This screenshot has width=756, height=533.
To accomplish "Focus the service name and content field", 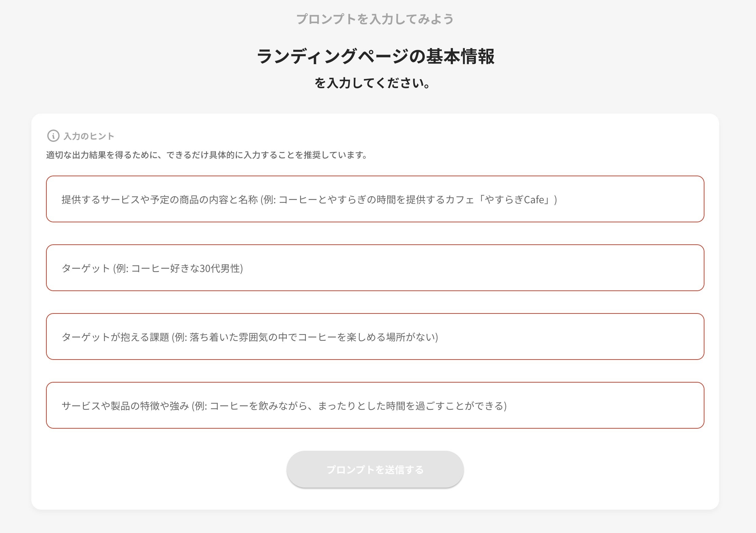I will pyautogui.click(x=375, y=199).
